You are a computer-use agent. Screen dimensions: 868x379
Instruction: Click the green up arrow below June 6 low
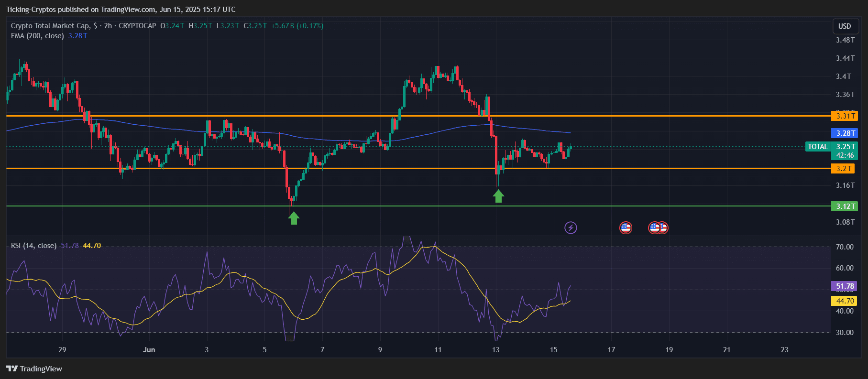pos(294,218)
